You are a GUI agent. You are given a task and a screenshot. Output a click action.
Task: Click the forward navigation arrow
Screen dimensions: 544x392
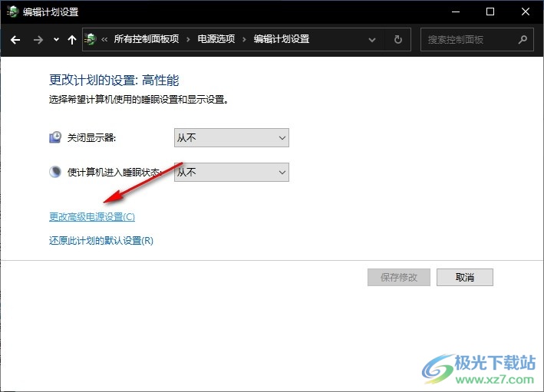point(38,40)
